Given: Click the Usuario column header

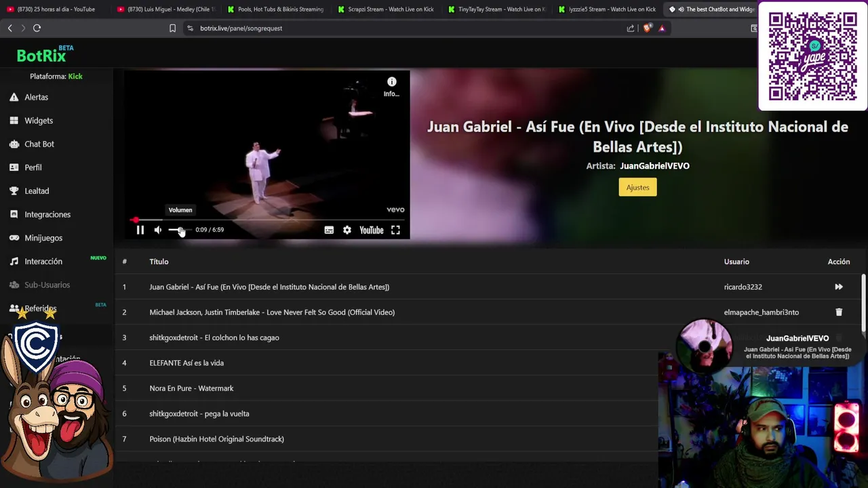Looking at the screenshot, I should (736, 262).
